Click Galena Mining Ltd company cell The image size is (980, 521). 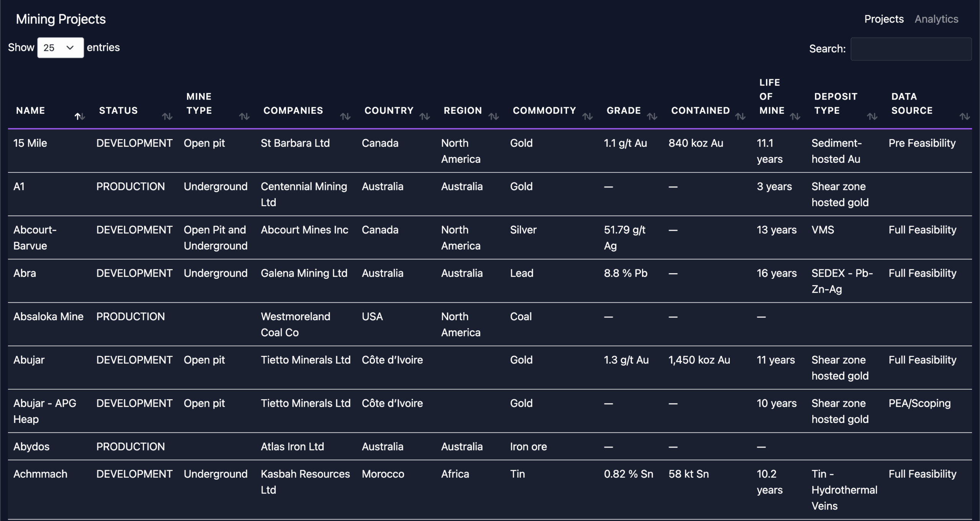(304, 273)
